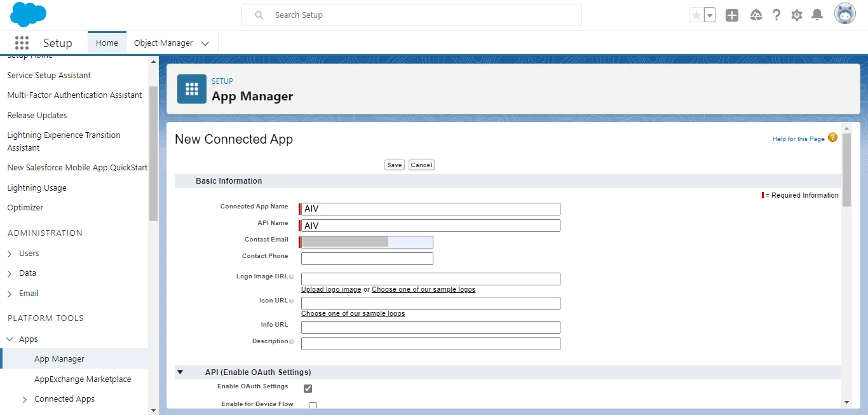Image resolution: width=868 pixels, height=415 pixels.
Task: Click the left sidebar scrollbar thumb
Action: pos(153,153)
